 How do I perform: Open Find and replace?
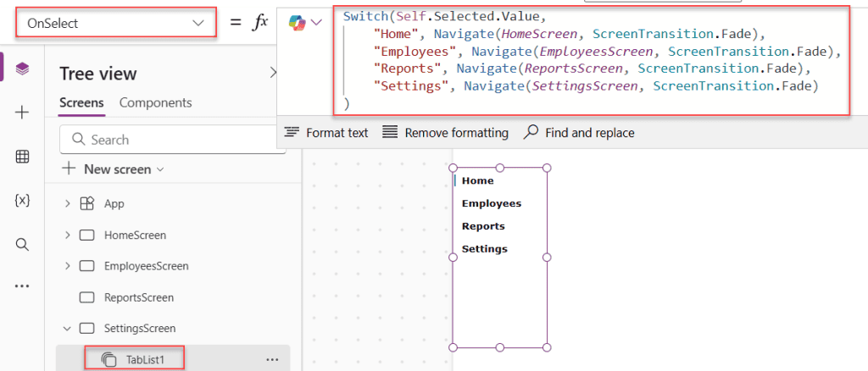[579, 133]
